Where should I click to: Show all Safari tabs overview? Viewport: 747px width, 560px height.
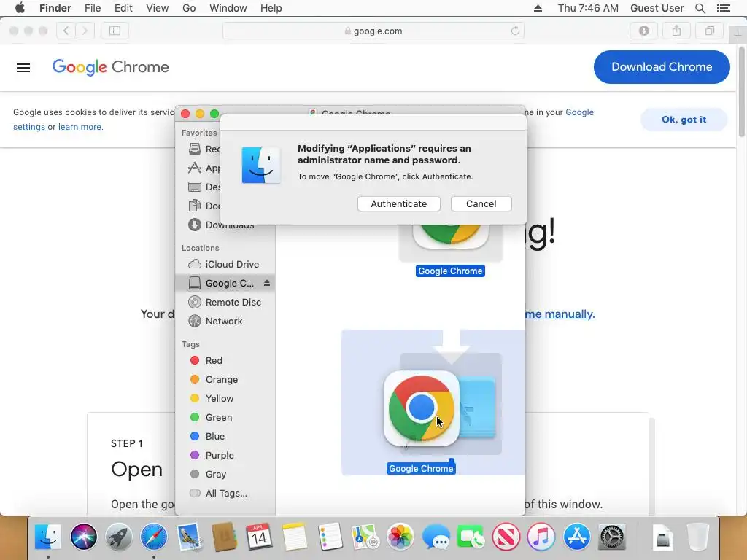pyautogui.click(x=709, y=31)
